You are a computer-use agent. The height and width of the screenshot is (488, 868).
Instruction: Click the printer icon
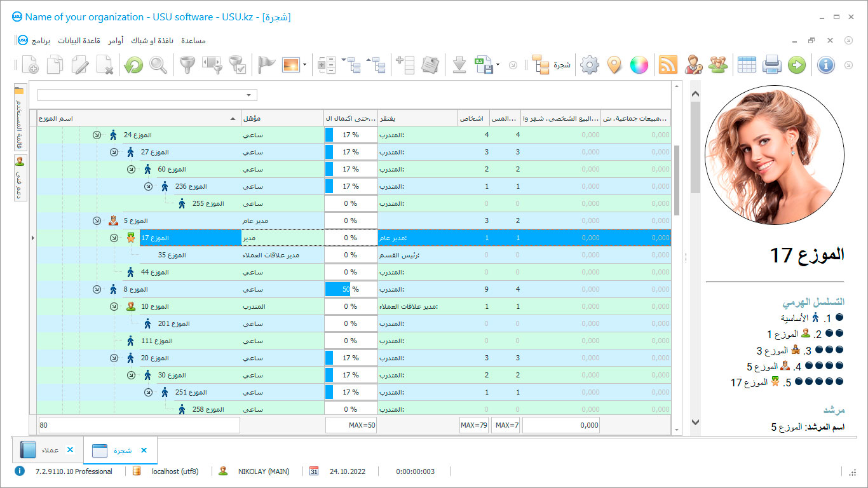[771, 65]
